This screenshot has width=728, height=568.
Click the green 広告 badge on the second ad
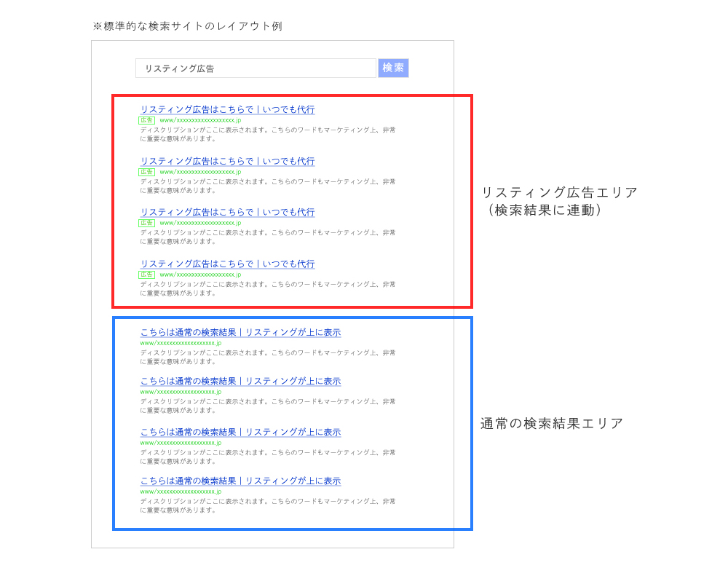point(147,172)
